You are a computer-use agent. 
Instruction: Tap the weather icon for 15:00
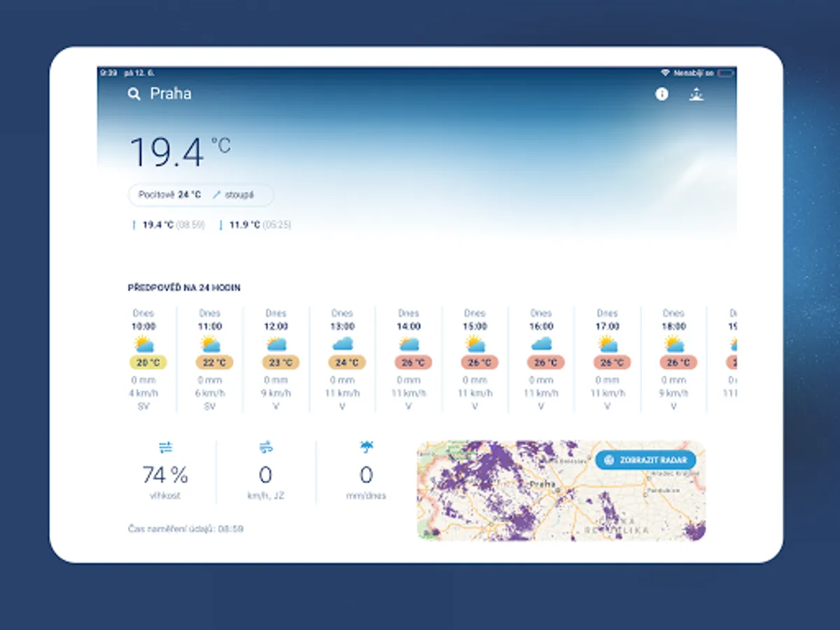(x=475, y=344)
